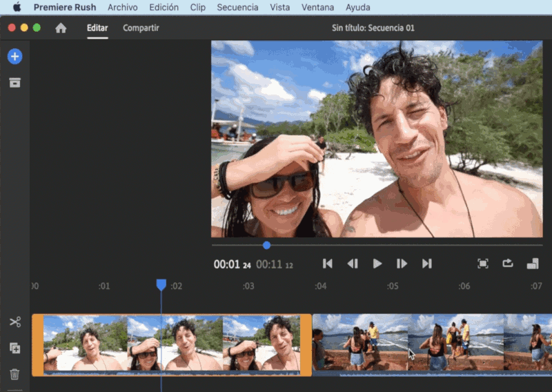This screenshot has width=552, height=392.
Task: Switch to the Compartir tab
Action: point(141,28)
